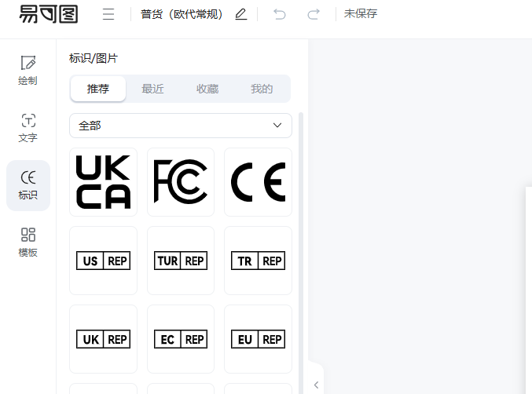The width and height of the screenshot is (532, 394).
Task: Select the 文字 text tool
Action: pyautogui.click(x=28, y=128)
